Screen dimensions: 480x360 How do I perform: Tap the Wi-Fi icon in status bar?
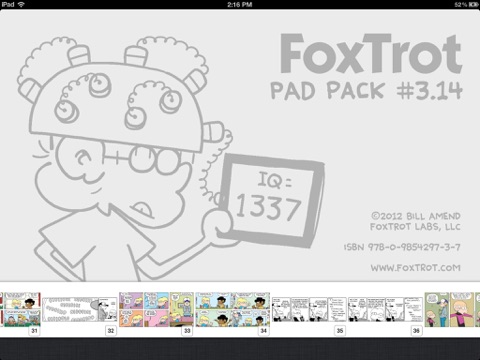pos(21,4)
